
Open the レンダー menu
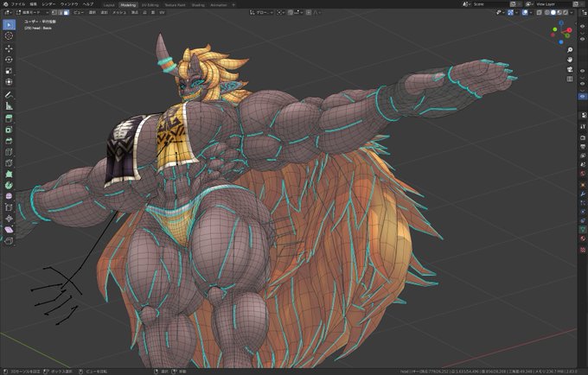(x=48, y=4)
